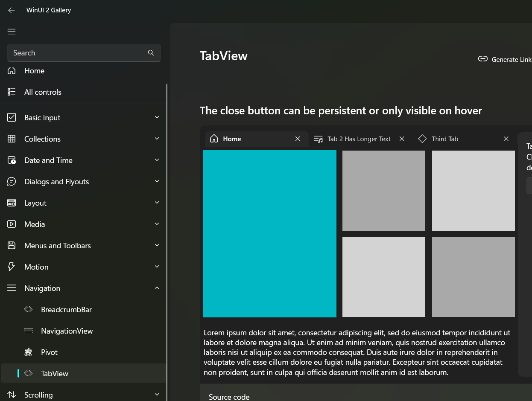Expand the Date and Time category
This screenshot has width=532, height=401.
click(x=157, y=160)
